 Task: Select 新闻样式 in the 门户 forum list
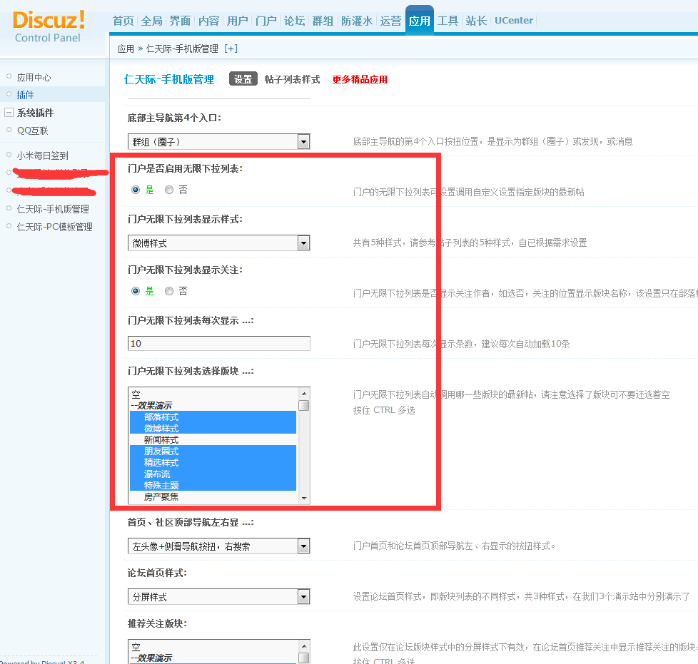tap(213, 440)
